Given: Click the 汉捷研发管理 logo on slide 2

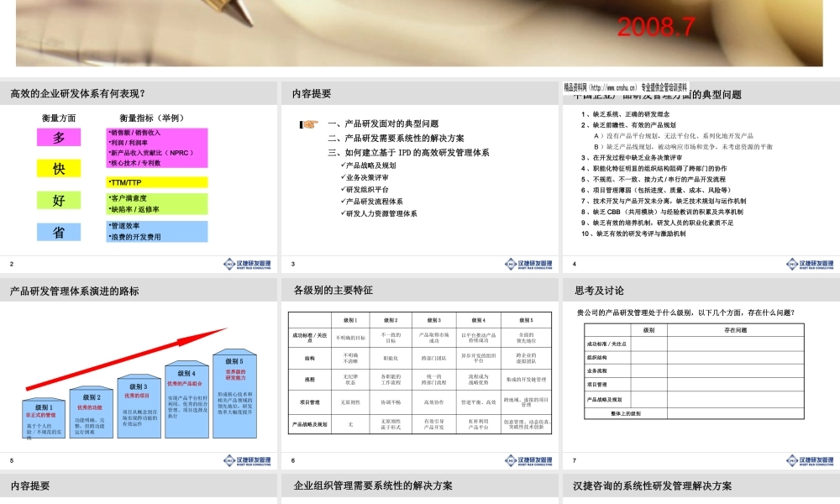Looking at the screenshot, I should [247, 264].
